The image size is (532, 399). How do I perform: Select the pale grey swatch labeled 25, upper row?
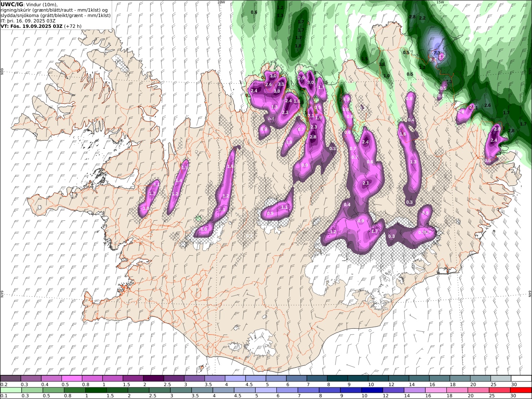pos(501,378)
